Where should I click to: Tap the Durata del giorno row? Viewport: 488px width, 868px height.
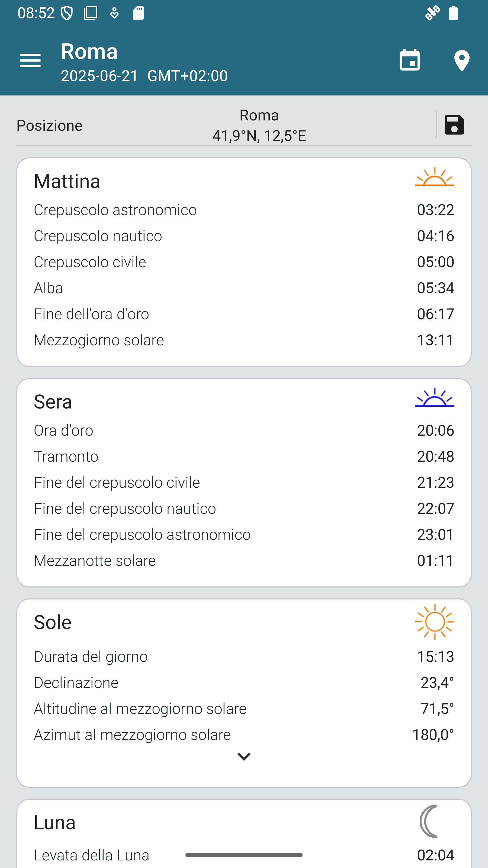click(244, 656)
